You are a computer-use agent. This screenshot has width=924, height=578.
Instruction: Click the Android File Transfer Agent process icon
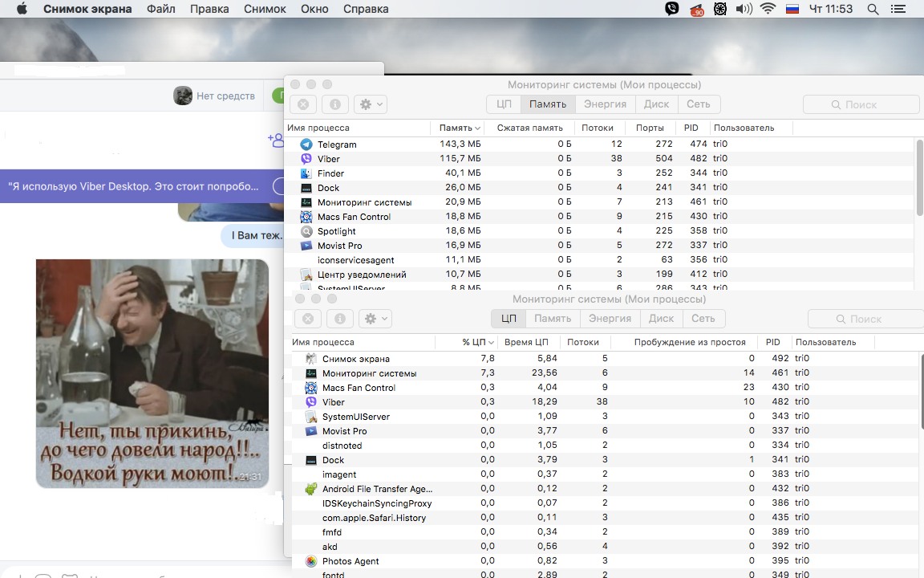[x=310, y=489]
